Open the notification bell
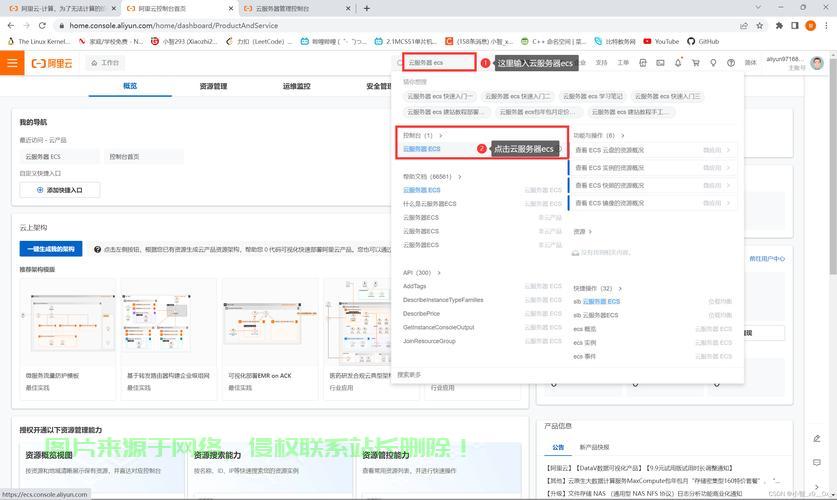Viewport: 837px width, 500px height. click(x=678, y=63)
